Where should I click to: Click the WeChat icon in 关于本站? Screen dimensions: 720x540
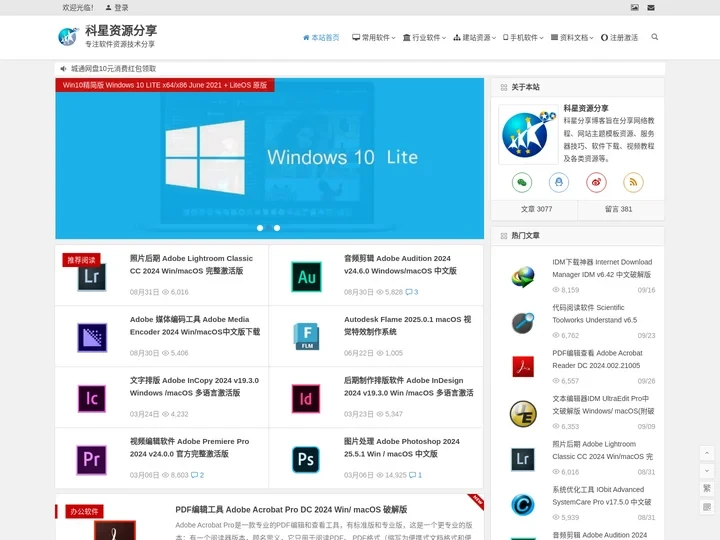522,182
